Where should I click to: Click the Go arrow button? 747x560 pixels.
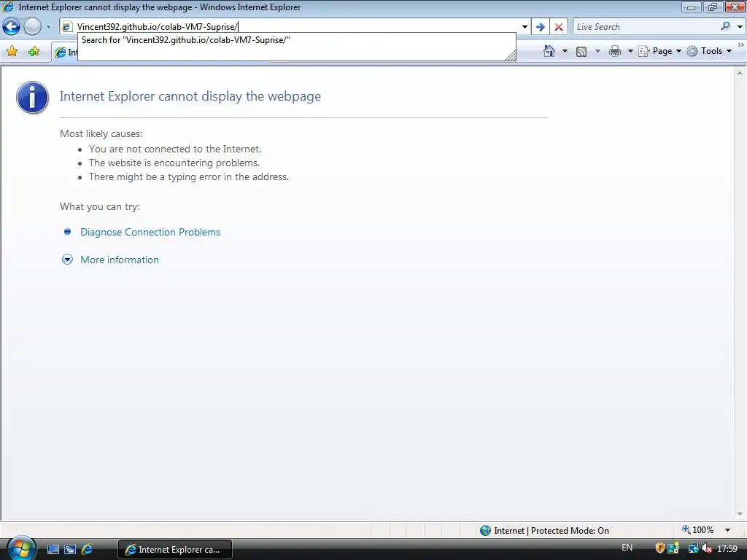541,27
